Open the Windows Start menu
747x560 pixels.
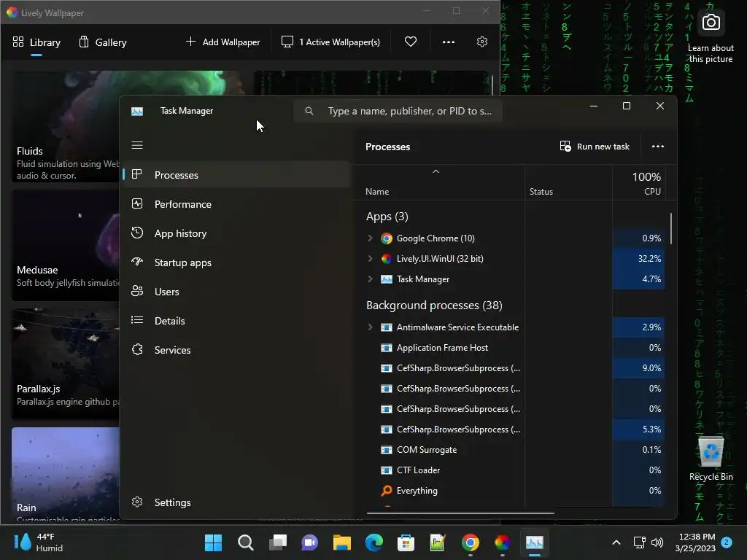[213, 542]
